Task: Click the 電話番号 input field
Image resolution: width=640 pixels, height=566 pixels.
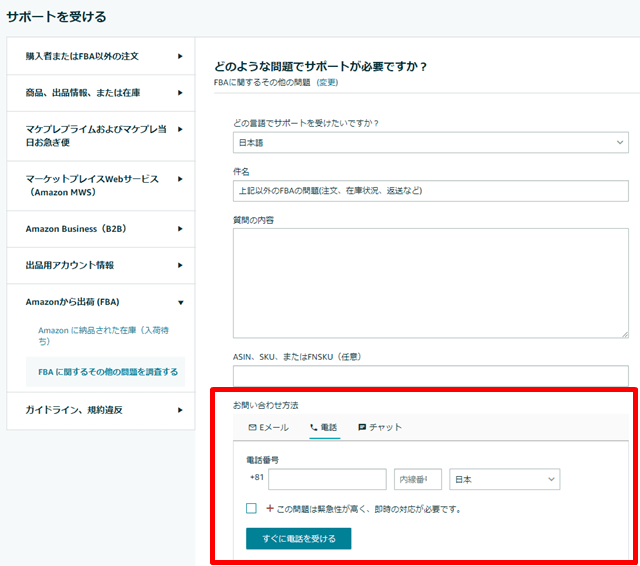Action: [327, 480]
